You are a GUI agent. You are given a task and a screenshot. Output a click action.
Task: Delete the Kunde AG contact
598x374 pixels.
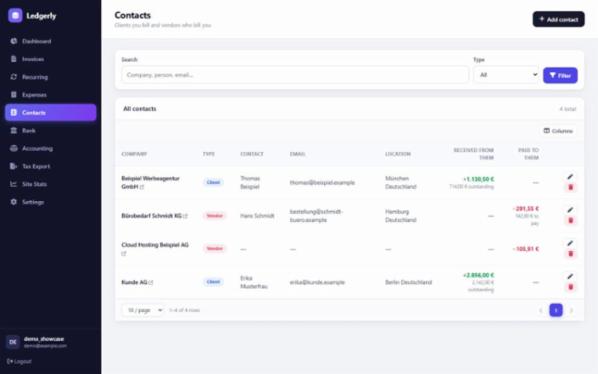[571, 287]
